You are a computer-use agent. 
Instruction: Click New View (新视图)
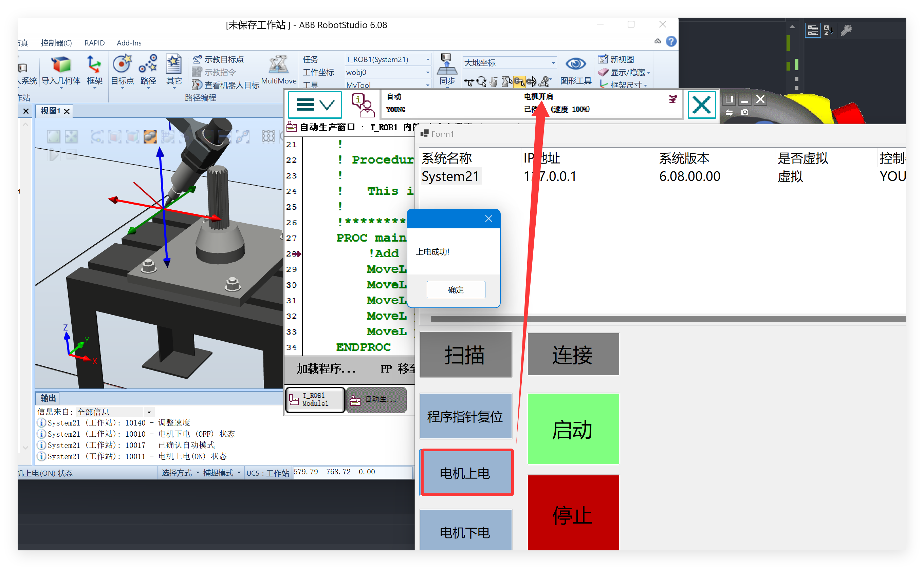616,59
